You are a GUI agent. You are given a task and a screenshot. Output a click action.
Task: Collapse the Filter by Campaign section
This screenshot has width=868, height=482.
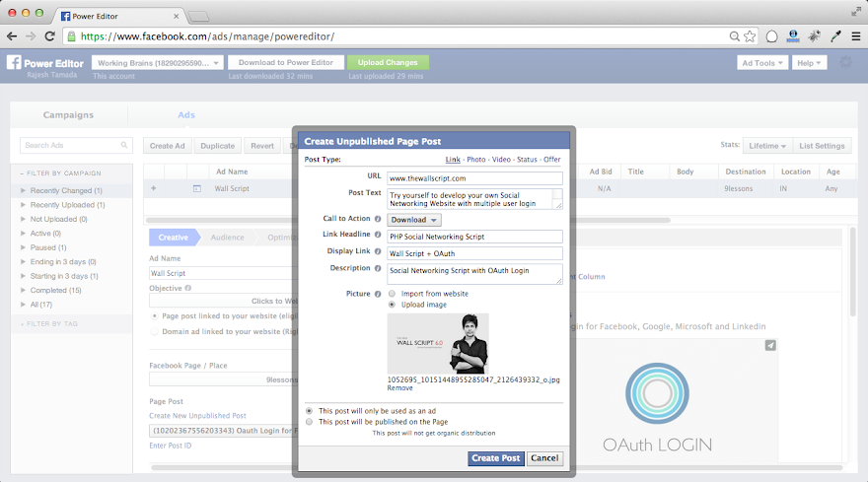pos(60,173)
